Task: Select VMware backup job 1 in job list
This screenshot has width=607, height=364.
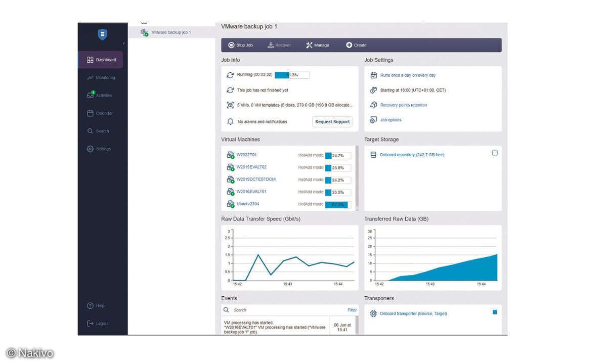Action: coord(171,32)
